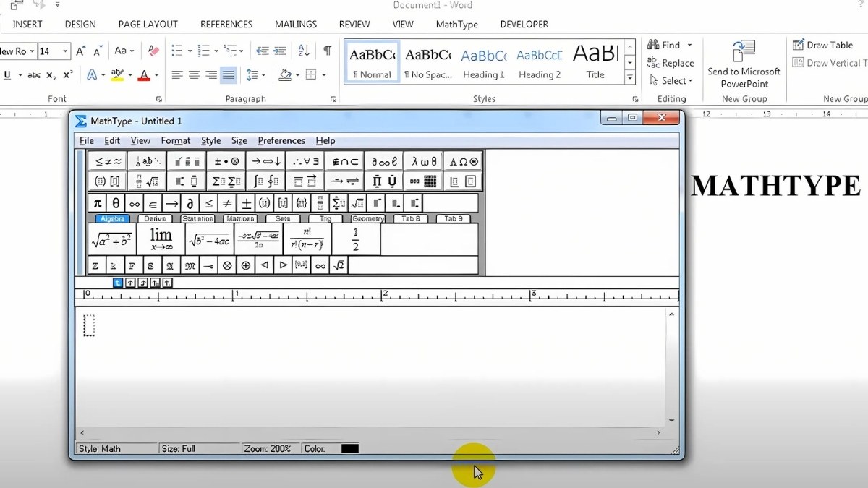Viewport: 868px width, 488px height.
Task: Apply yellow text highlight color
Action: [117, 75]
